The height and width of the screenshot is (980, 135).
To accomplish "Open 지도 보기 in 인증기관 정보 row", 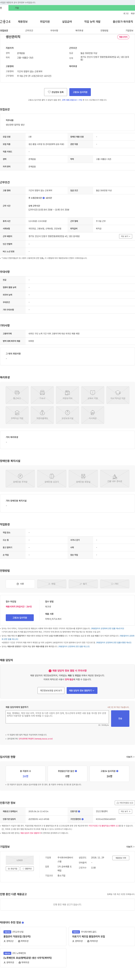I will (x=125, y=811).
